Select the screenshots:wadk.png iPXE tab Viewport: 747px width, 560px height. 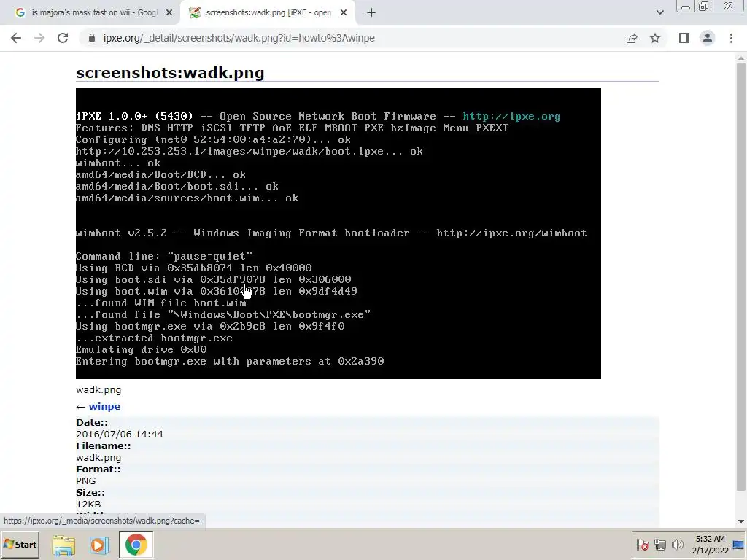pyautogui.click(x=268, y=13)
